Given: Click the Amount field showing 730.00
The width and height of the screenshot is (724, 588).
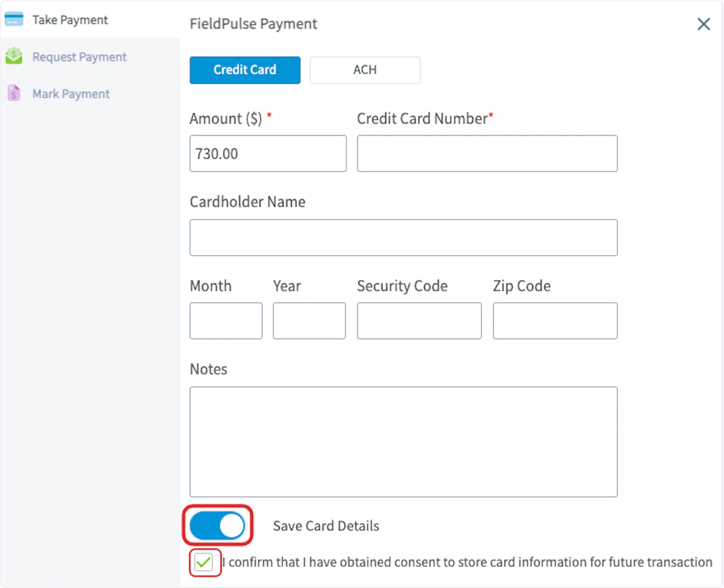Looking at the screenshot, I should 268,153.
